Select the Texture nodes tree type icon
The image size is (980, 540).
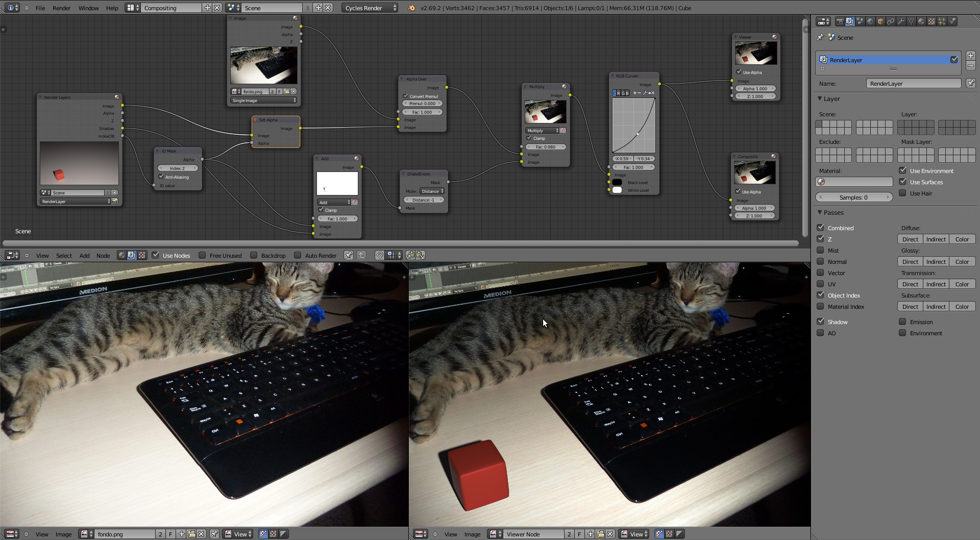click(x=142, y=255)
